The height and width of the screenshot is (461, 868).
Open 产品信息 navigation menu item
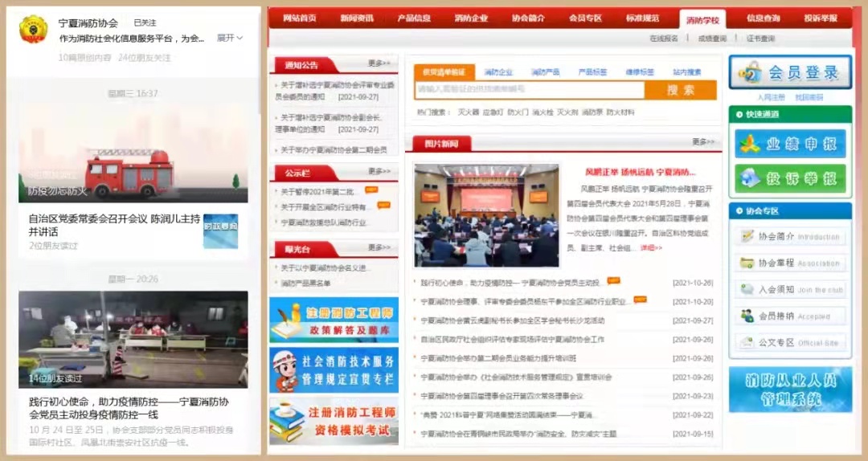pos(414,18)
